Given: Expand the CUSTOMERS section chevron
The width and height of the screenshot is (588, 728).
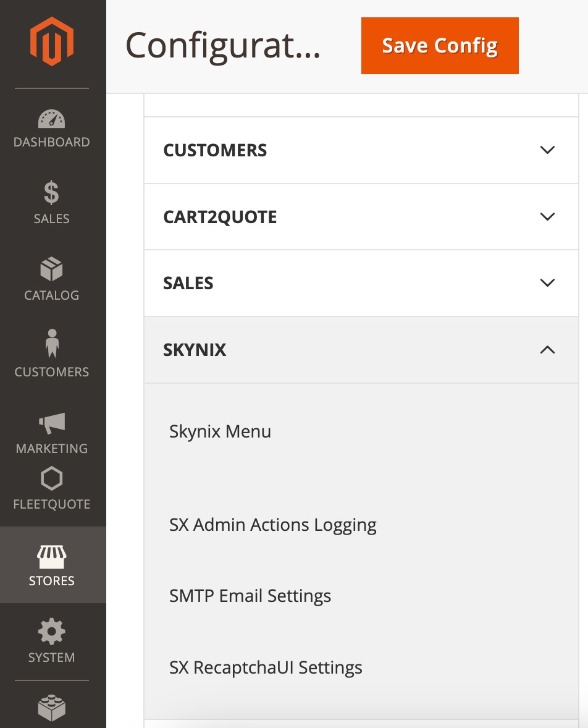Looking at the screenshot, I should tap(548, 150).
